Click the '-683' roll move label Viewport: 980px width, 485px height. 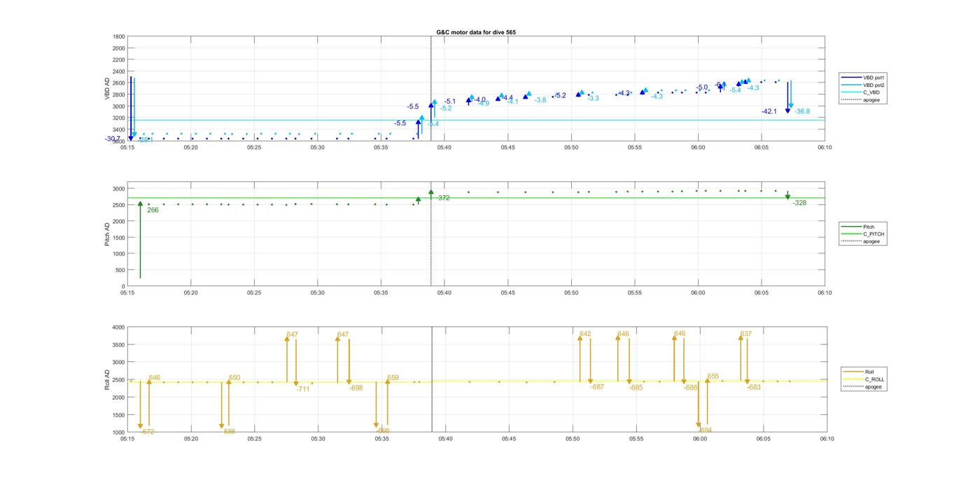(754, 387)
